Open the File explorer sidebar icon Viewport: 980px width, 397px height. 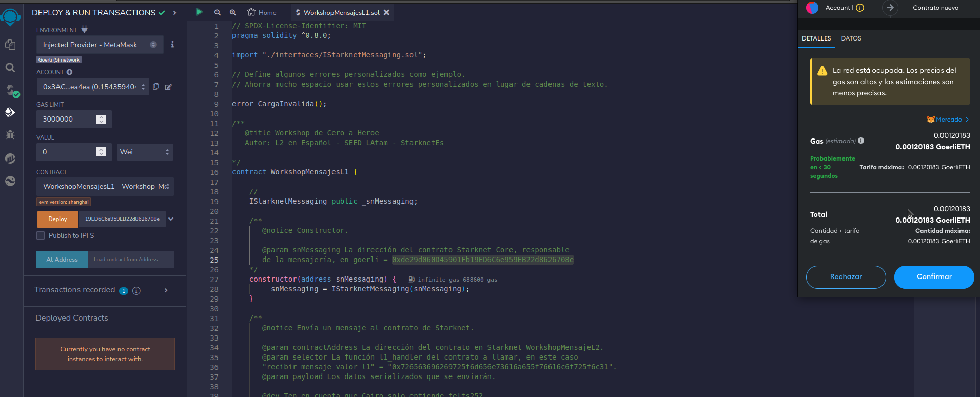coord(10,45)
